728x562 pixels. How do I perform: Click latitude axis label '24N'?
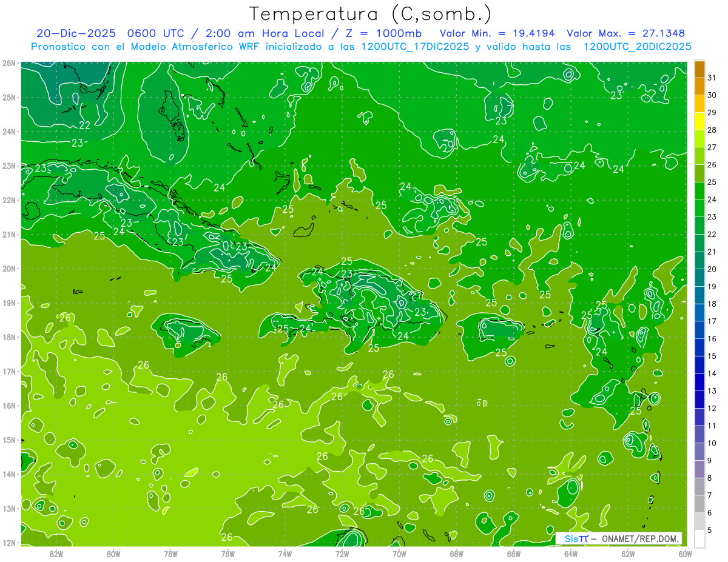tap(8, 132)
